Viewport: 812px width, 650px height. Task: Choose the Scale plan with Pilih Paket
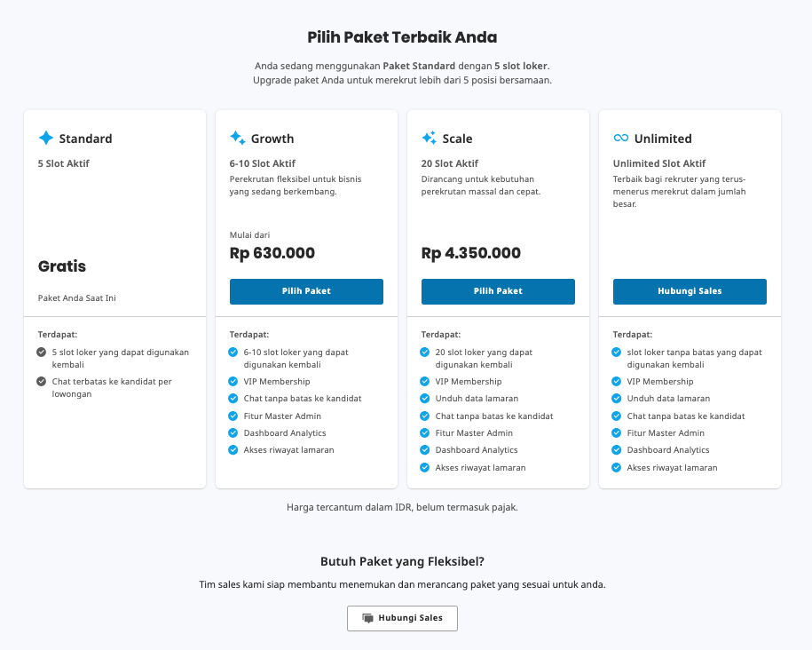(x=498, y=291)
